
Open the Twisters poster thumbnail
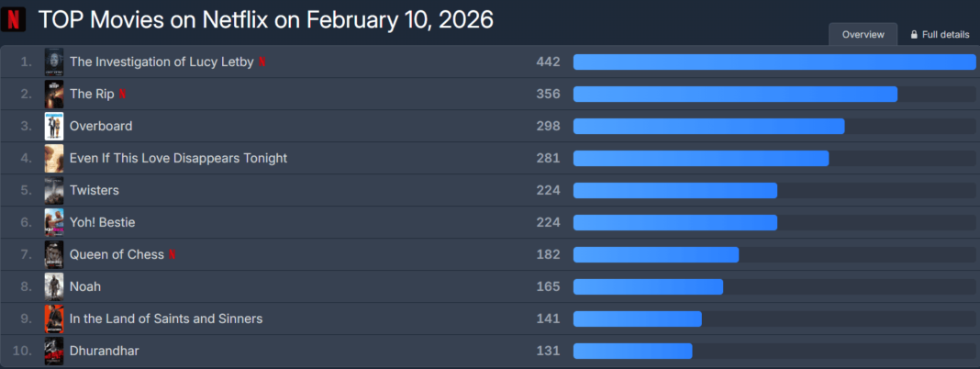[x=54, y=191]
